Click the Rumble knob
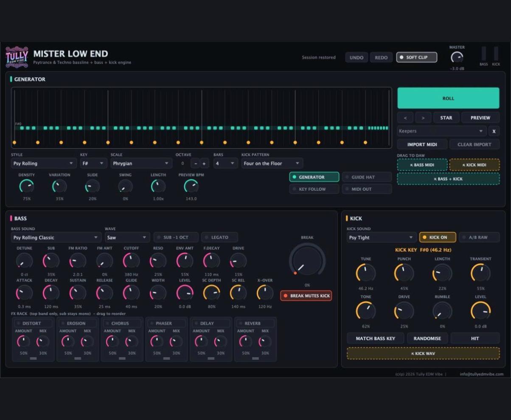Image resolution: width=511 pixels, height=420 pixels. coord(442,311)
